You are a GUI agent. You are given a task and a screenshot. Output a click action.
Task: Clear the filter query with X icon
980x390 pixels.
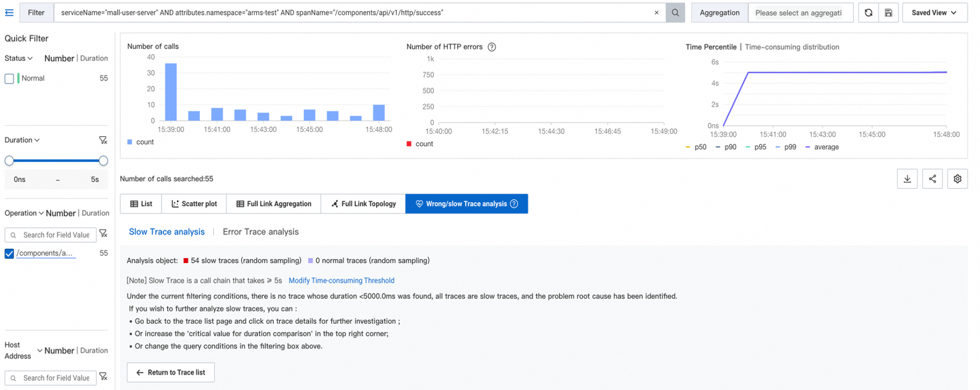tap(656, 12)
